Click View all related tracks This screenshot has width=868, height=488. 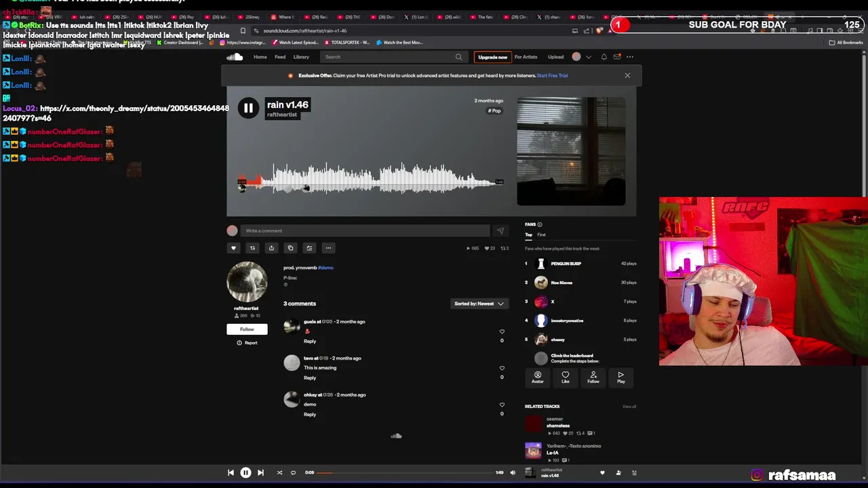click(x=629, y=407)
